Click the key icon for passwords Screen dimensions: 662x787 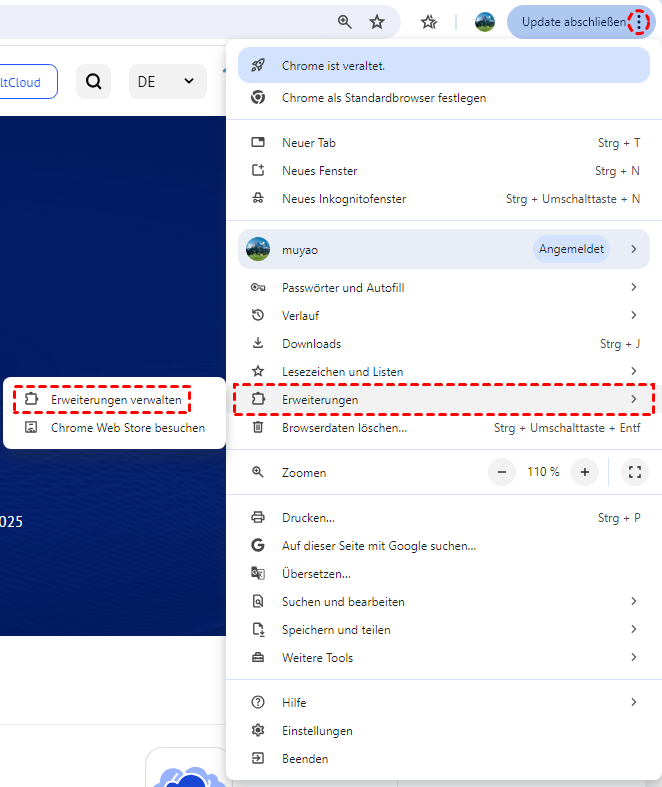(258, 287)
